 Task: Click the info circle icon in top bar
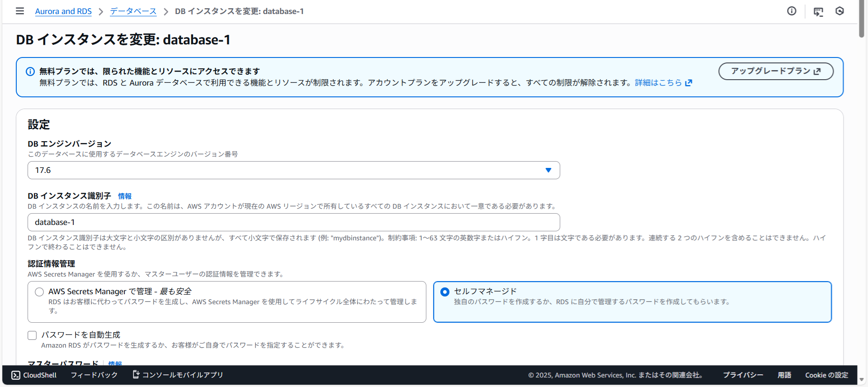pyautogui.click(x=792, y=11)
